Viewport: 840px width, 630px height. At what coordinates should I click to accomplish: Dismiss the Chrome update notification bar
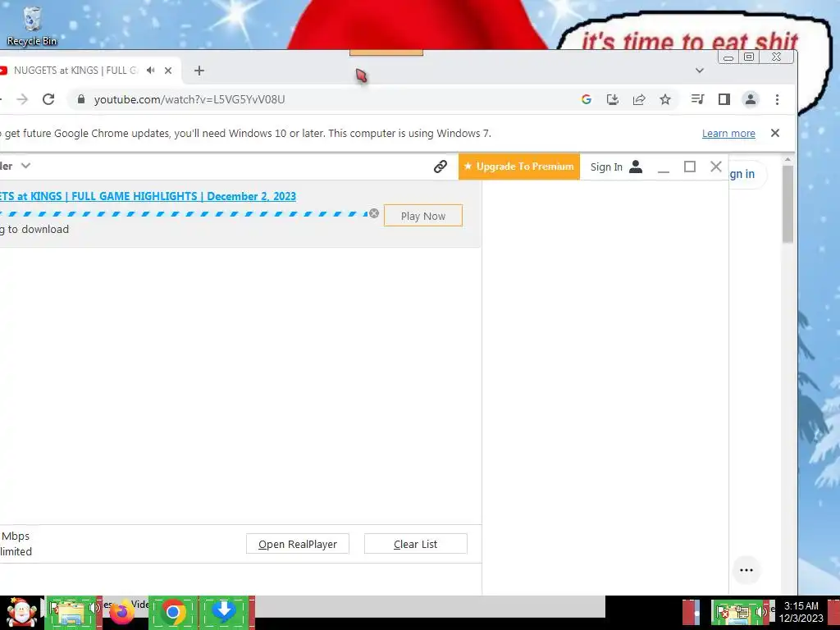775,133
